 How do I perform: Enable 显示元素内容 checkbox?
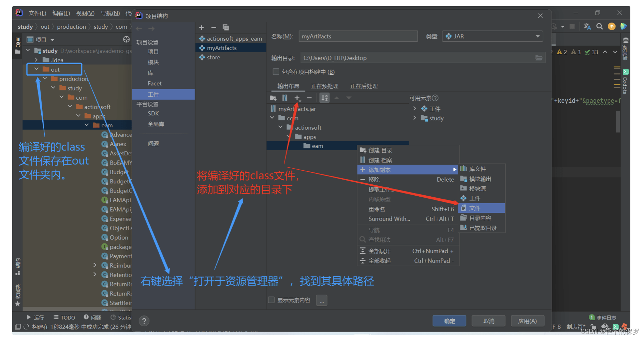click(x=272, y=300)
